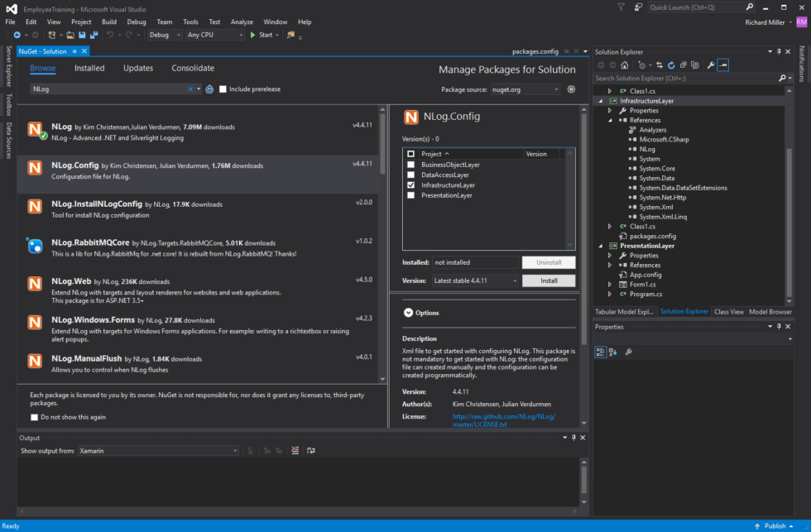Viewport: 811px width, 532px height.
Task: Click Publish in the status bar
Action: 775,526
